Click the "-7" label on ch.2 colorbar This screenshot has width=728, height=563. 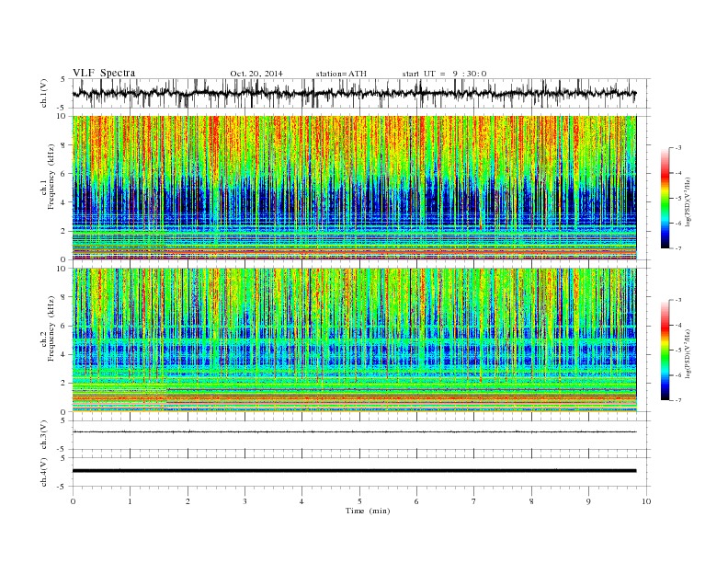(x=677, y=400)
